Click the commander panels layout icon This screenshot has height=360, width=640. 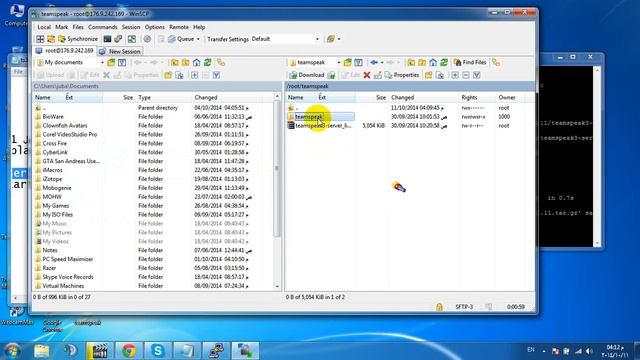(40, 39)
